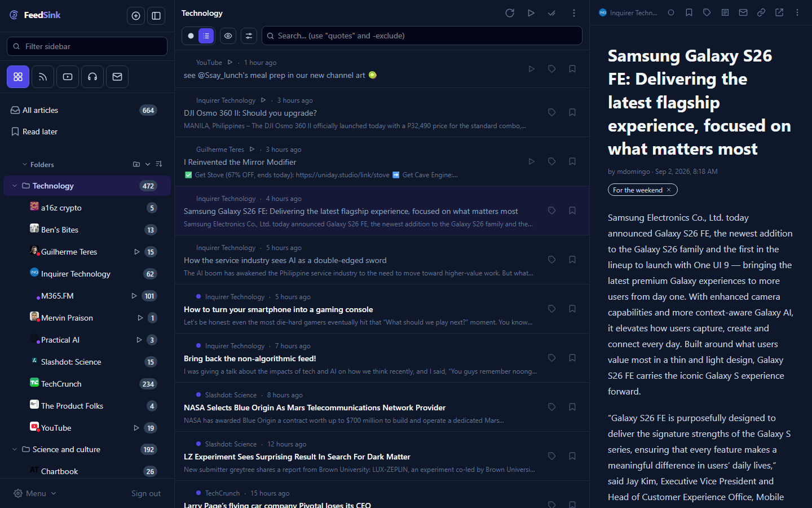Switch to list view layout
812x508 pixels.
[x=206, y=36]
